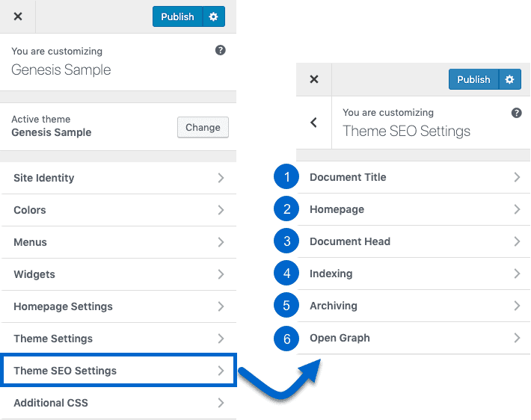The image size is (531, 420).
Task: Open the Additional CSS section
Action: coord(118,403)
